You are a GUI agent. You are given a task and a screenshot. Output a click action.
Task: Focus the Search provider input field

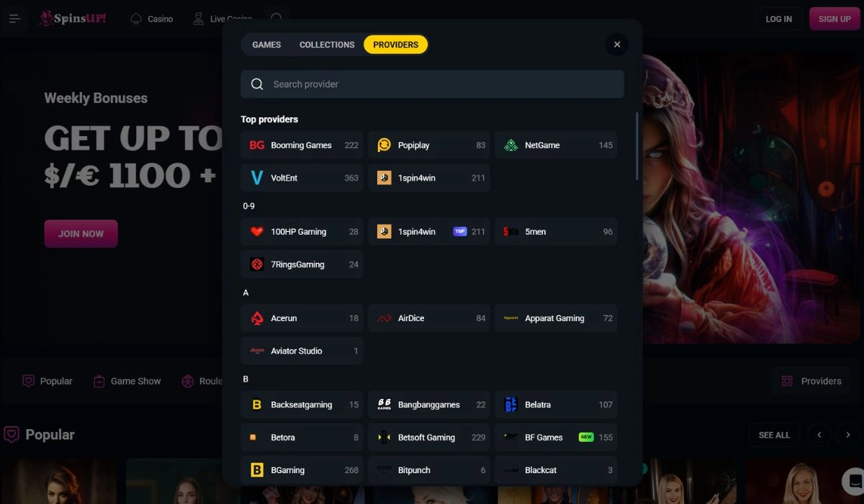point(432,84)
